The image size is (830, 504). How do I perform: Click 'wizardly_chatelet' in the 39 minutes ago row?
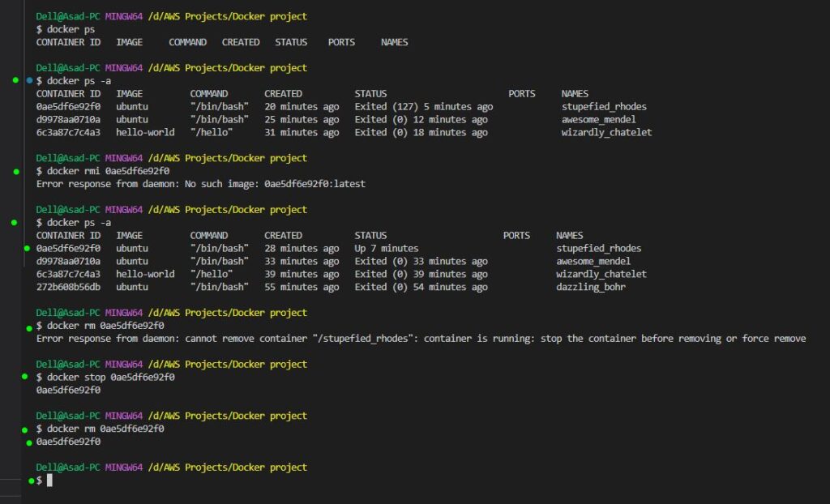[x=601, y=274]
